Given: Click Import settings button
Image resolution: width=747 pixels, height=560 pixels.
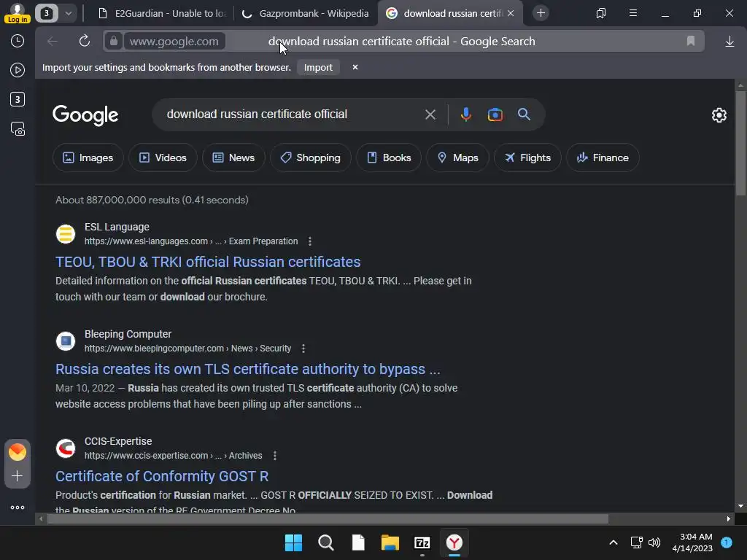Looking at the screenshot, I should click(318, 68).
